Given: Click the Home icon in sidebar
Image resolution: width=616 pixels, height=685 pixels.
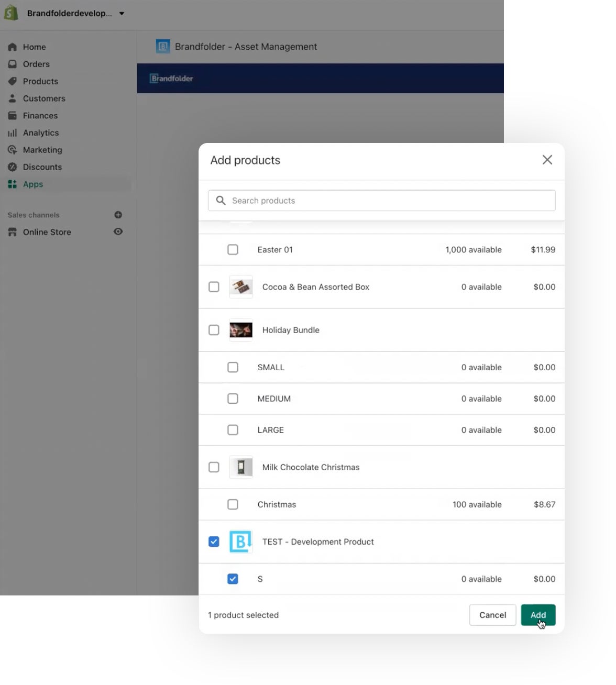Looking at the screenshot, I should [x=13, y=47].
